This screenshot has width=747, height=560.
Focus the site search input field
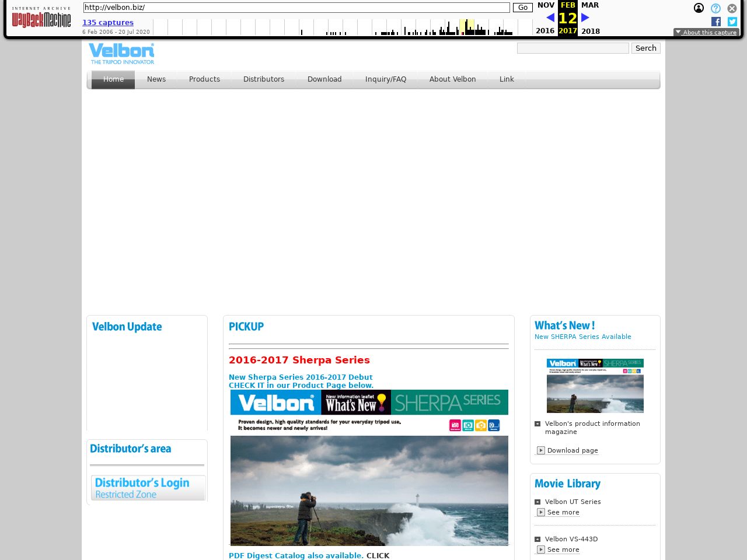point(573,48)
